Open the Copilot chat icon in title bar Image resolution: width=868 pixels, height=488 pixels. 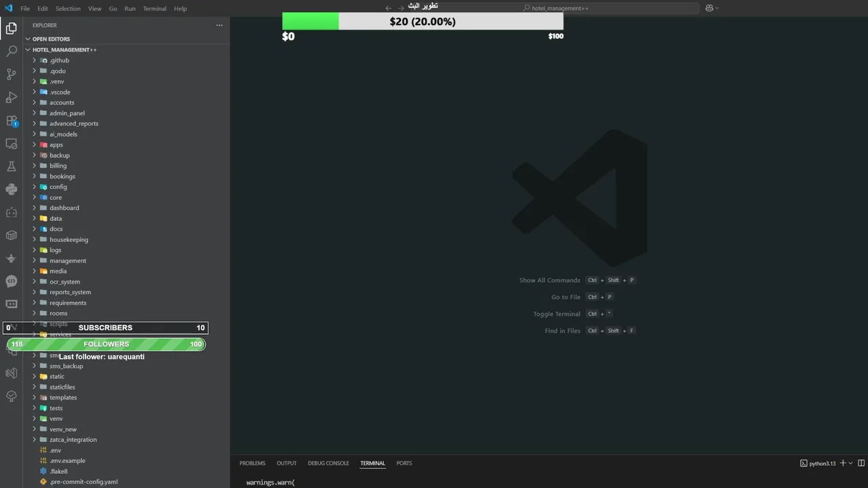pyautogui.click(x=709, y=8)
